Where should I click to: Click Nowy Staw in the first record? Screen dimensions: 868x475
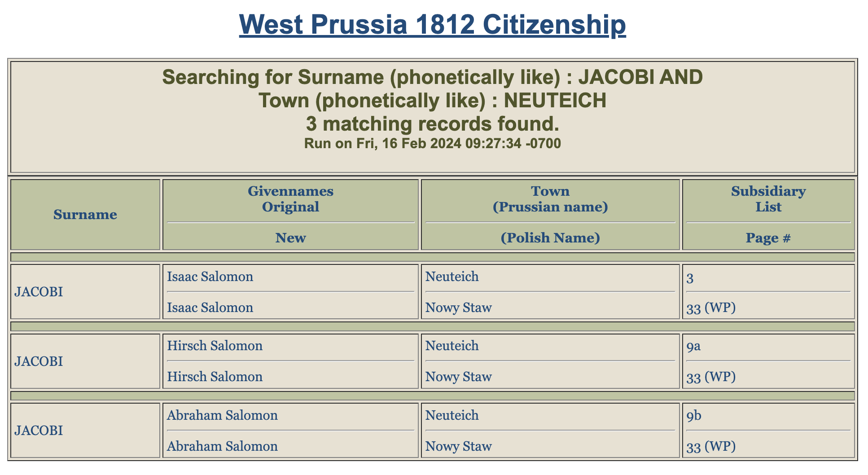tap(458, 308)
